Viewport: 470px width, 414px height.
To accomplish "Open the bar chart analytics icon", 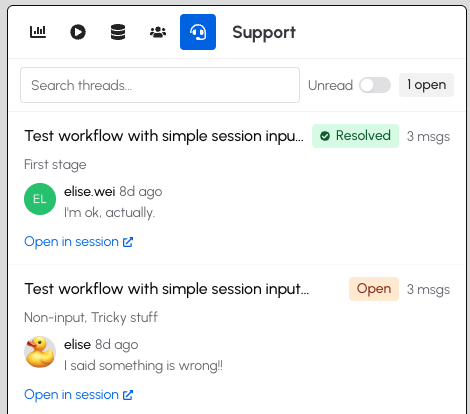I will click(38, 32).
